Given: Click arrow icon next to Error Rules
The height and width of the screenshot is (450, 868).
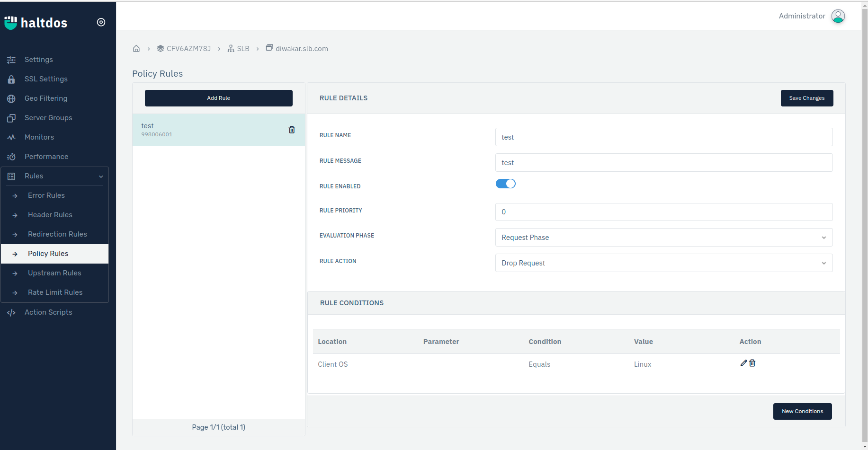Looking at the screenshot, I should [x=15, y=196].
